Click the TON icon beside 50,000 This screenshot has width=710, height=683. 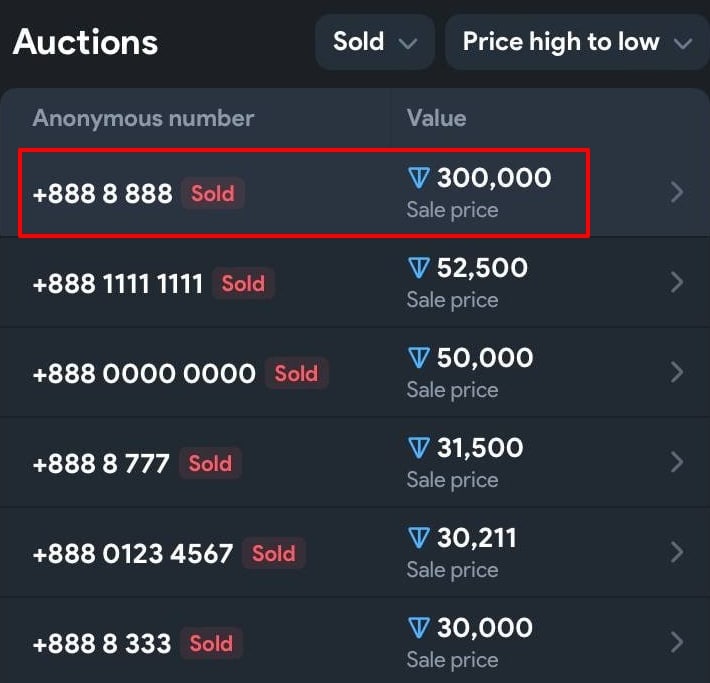point(418,358)
